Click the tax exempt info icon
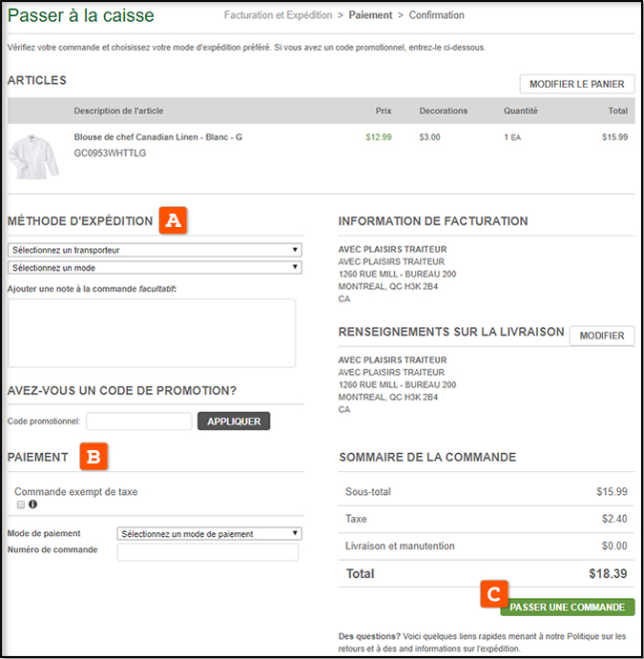Screen dimensions: 644x659 tap(32, 505)
